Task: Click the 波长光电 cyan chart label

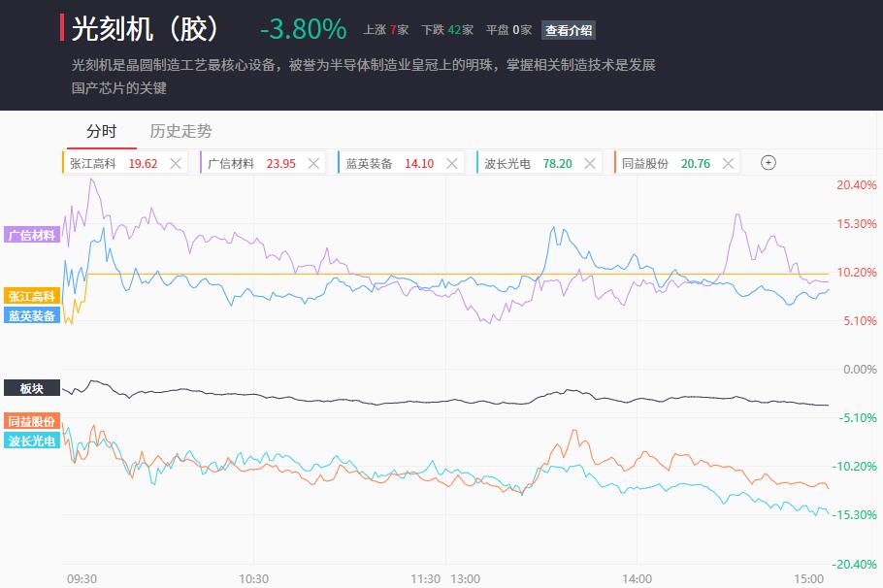Action: point(32,441)
